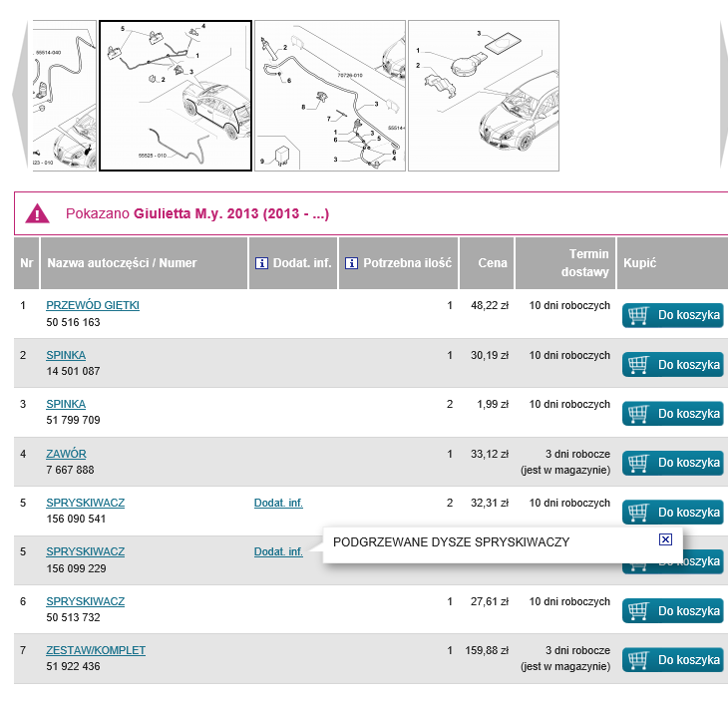Close the heated washer nozzles tooltip

click(x=666, y=539)
